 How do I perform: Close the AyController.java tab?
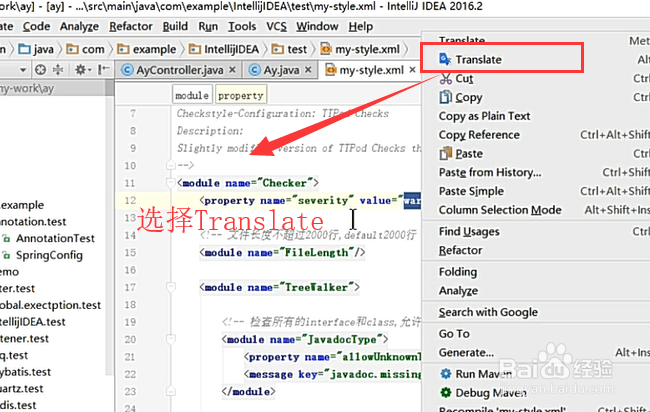[x=233, y=70]
